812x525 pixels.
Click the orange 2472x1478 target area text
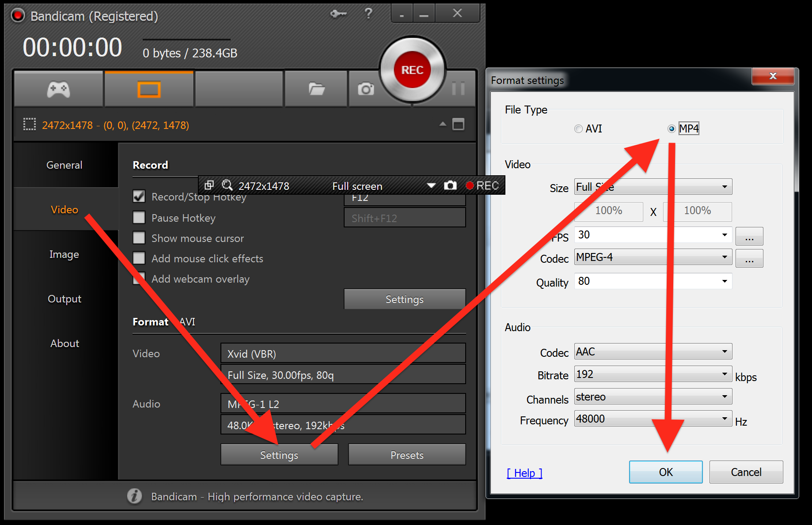pyautogui.click(x=115, y=125)
